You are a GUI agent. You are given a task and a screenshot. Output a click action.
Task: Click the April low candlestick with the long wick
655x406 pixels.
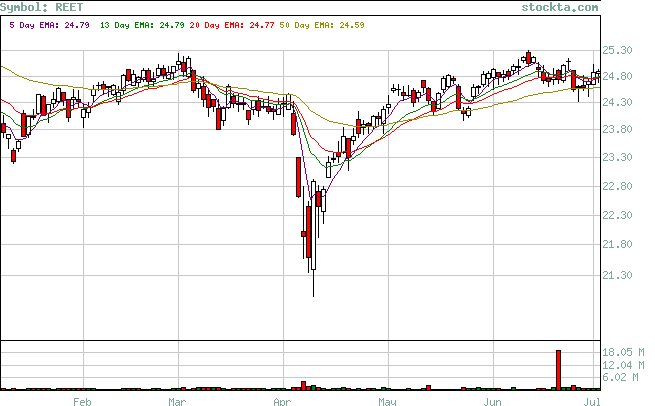click(313, 239)
